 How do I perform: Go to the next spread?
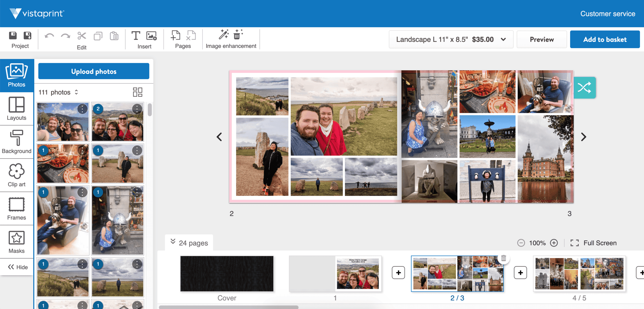583,137
